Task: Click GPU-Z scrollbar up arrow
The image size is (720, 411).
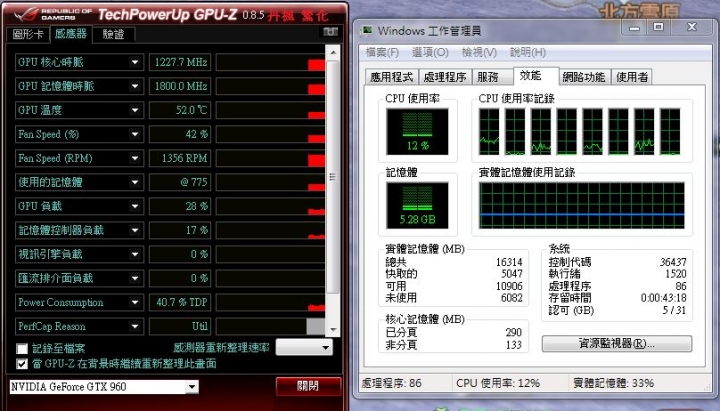Action: pos(333,52)
